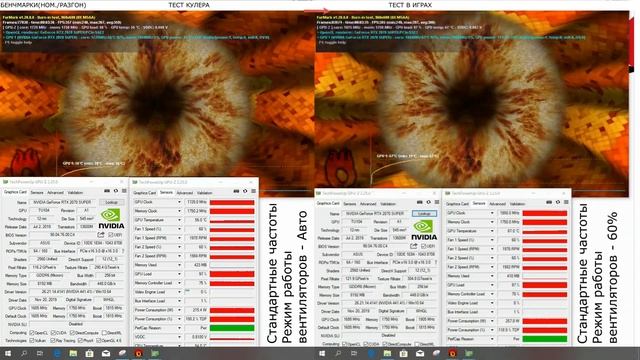This screenshot has height=360, width=640.
Task: Toggle UEFI checkbox in Авто-mode Graphics Card window
Action: pos(111,235)
